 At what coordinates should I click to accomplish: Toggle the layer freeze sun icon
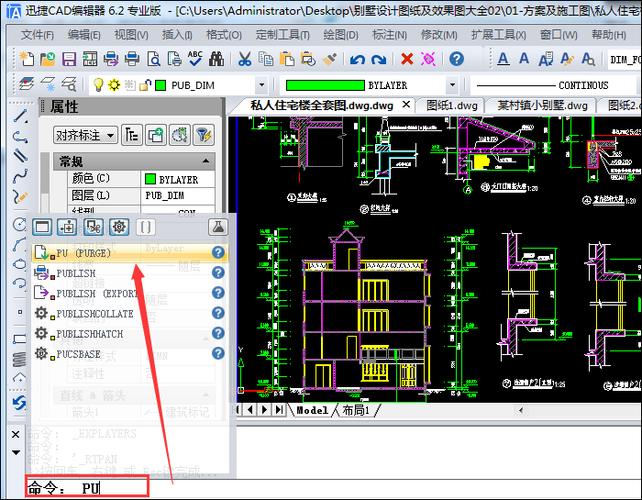(x=114, y=86)
